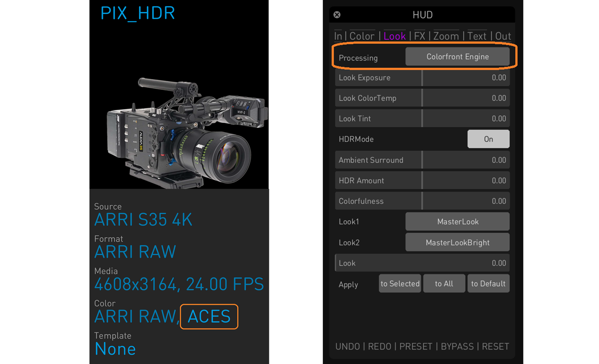Open the Text tab
Image resolution: width=599 pixels, height=364 pixels.
tap(476, 36)
